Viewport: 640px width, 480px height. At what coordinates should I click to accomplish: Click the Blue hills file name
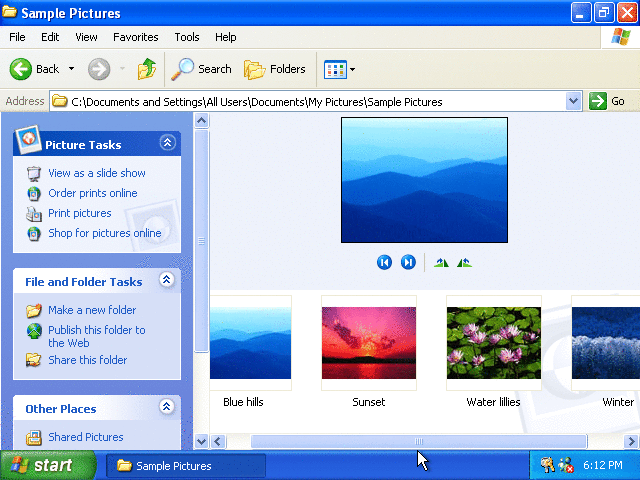click(243, 402)
